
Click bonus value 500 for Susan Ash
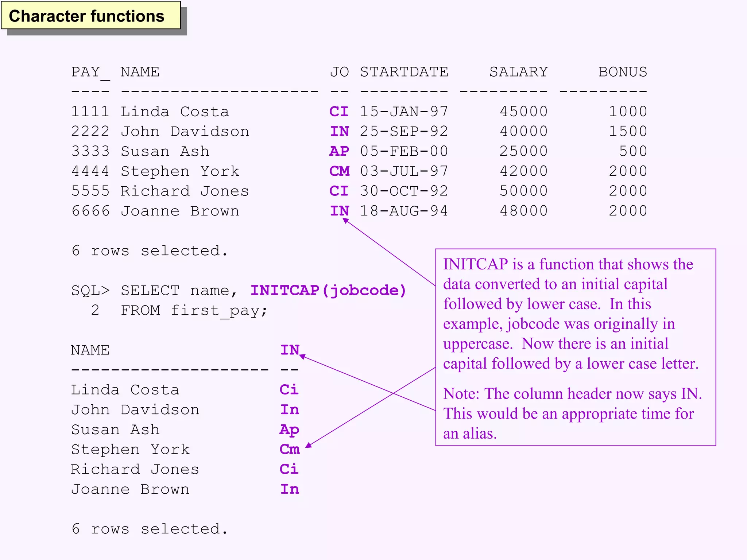click(x=633, y=151)
